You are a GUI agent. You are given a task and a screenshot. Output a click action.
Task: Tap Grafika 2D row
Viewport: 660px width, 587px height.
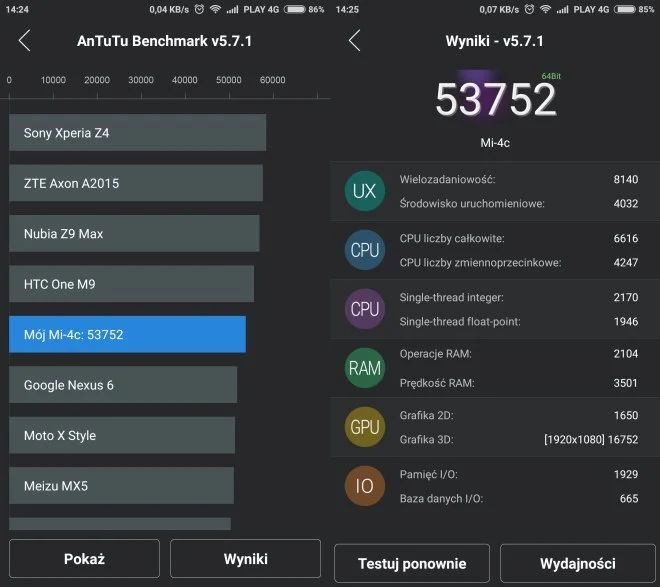(519, 415)
